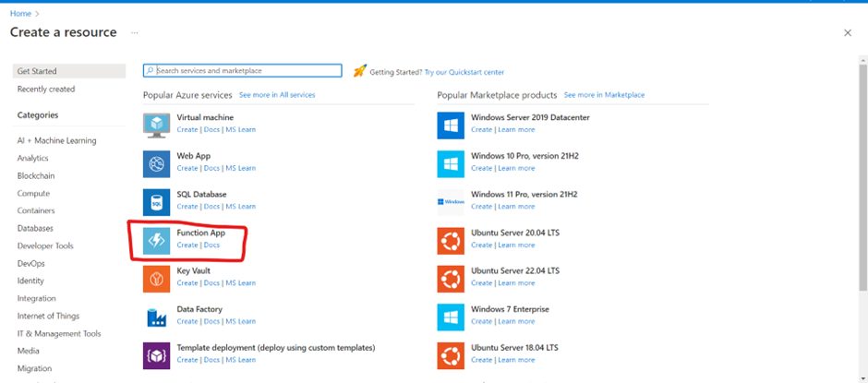Open Docs for SQL Database
The width and height of the screenshot is (868, 383).
coord(212,207)
